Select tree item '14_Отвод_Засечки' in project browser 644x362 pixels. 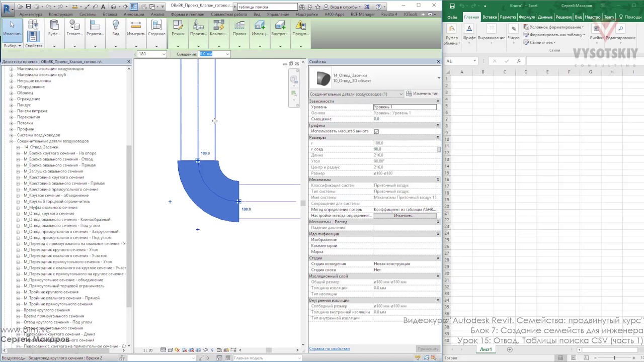point(41,147)
